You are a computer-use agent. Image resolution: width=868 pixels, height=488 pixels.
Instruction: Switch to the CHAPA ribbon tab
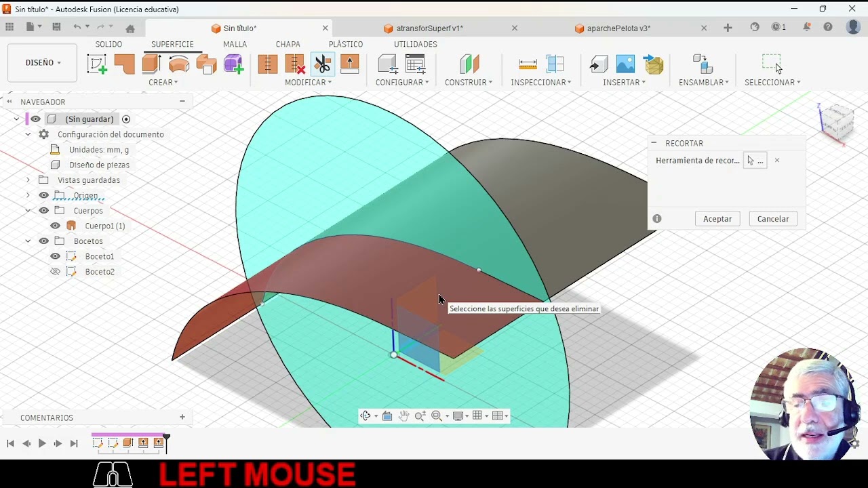tap(288, 44)
